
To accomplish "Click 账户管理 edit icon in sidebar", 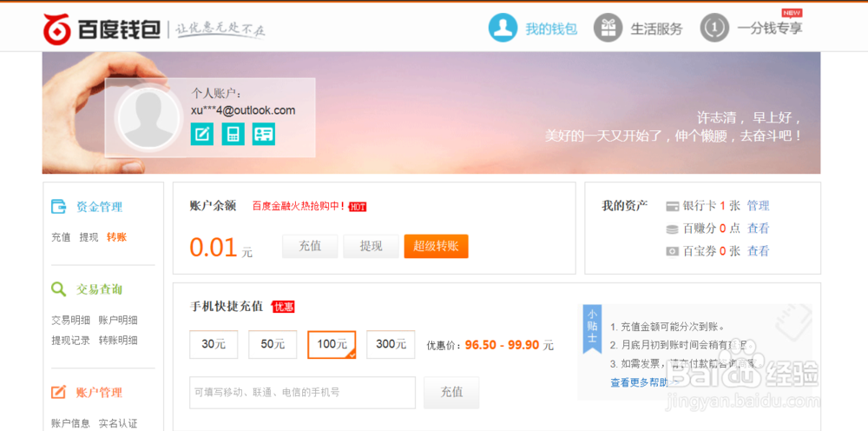I will point(59,392).
